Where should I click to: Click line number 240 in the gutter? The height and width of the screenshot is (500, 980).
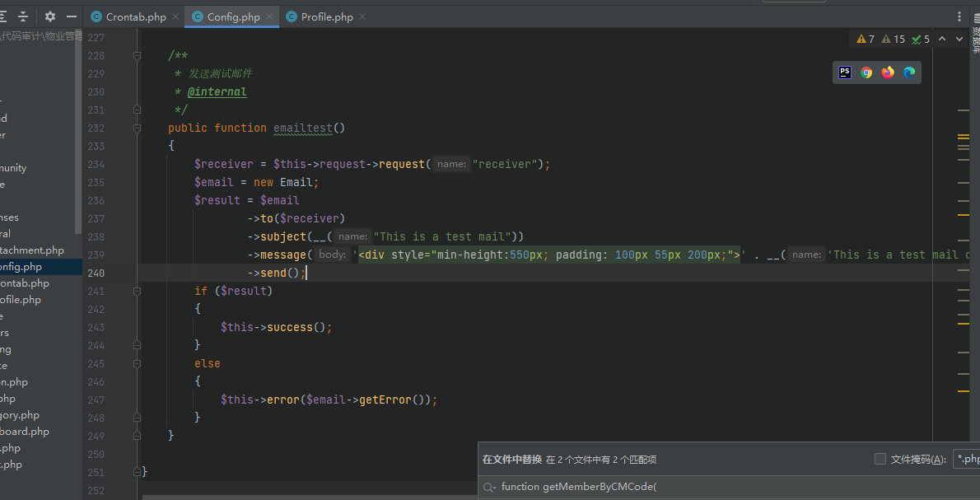tap(96, 273)
